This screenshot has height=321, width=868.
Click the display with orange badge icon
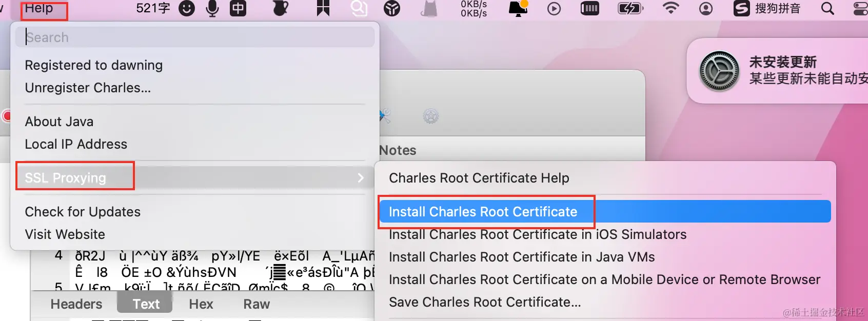[x=518, y=8]
